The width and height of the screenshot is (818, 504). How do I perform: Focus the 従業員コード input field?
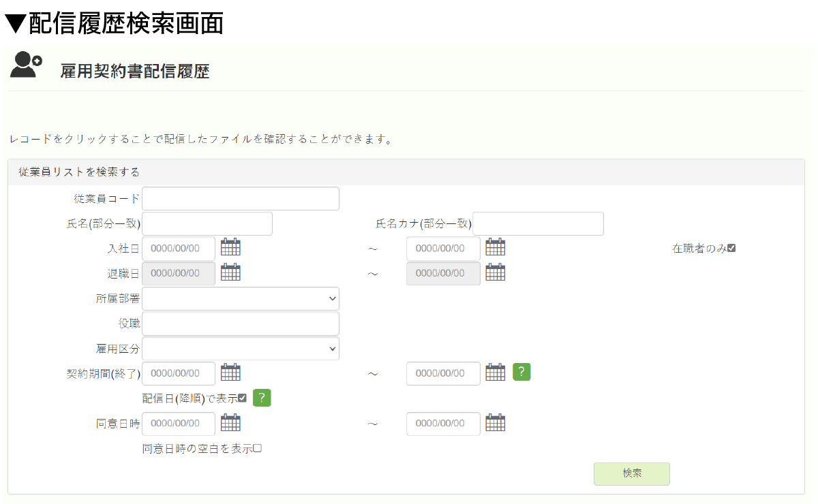coord(241,198)
